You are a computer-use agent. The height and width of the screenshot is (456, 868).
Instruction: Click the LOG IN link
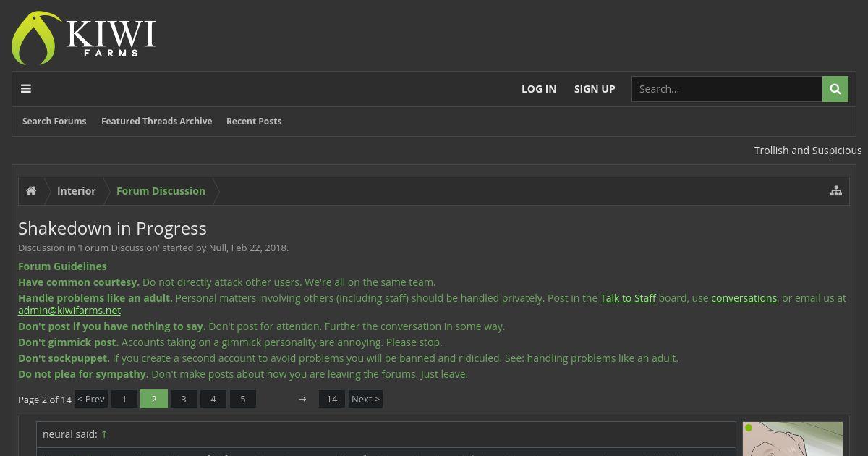(539, 89)
